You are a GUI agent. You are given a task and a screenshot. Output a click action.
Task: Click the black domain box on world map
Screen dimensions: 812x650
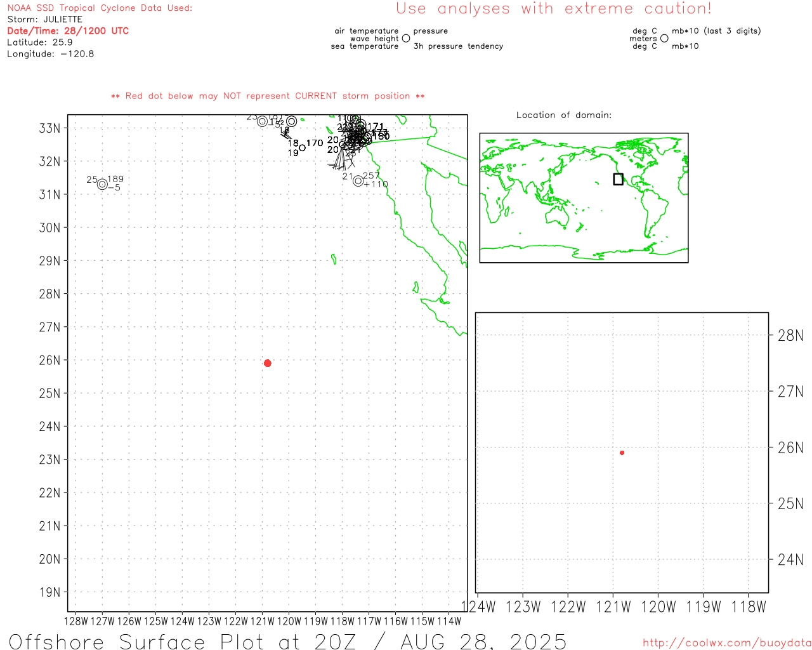(x=618, y=179)
